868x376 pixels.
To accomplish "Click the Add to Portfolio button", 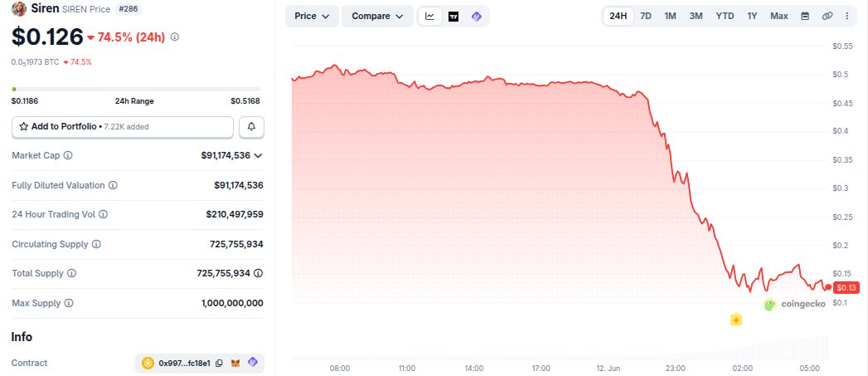I will (123, 127).
